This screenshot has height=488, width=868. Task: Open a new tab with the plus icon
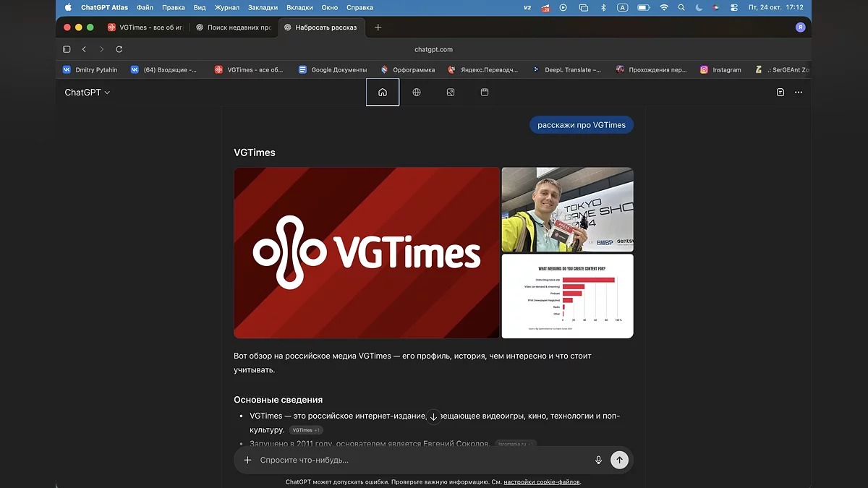378,27
